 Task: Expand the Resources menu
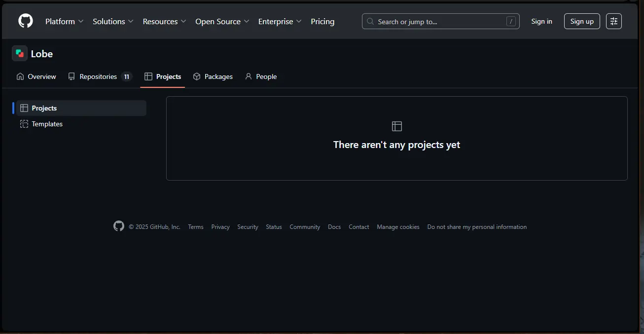pos(164,21)
